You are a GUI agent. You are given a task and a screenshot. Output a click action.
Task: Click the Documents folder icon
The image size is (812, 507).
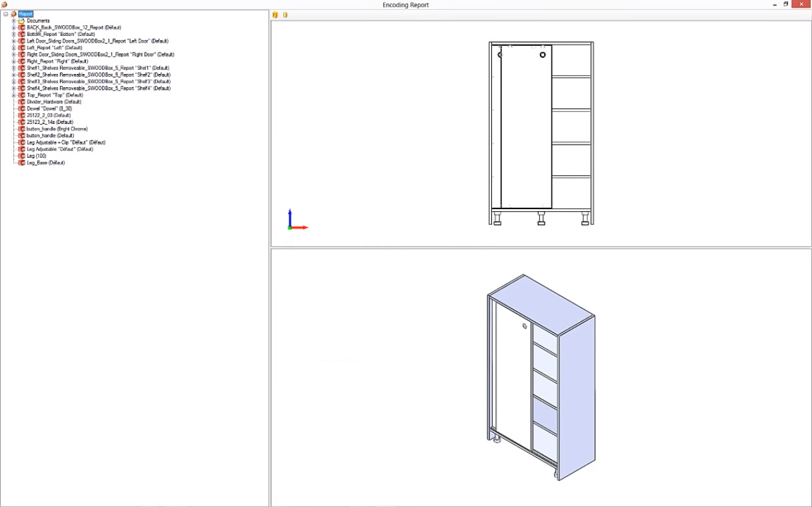click(x=21, y=21)
